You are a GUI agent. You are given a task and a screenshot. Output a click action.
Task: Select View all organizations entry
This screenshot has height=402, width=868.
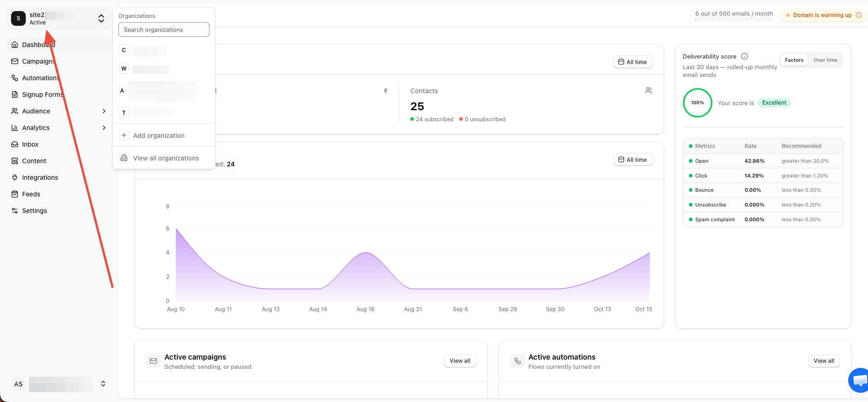pyautogui.click(x=164, y=158)
